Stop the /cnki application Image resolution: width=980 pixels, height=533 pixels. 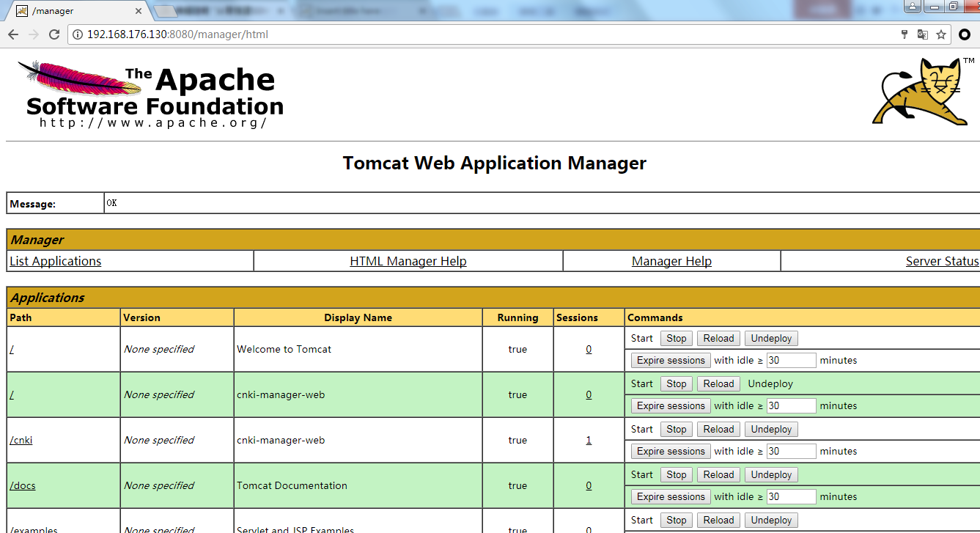(677, 430)
